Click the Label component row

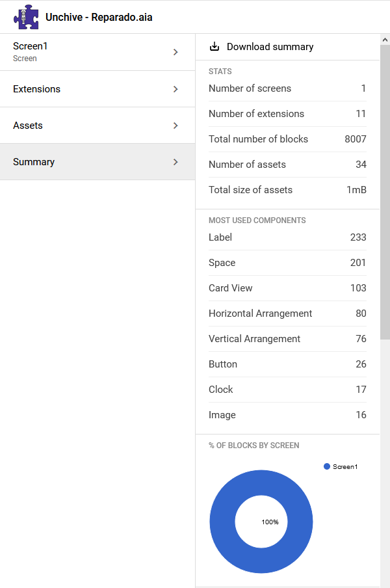click(287, 237)
